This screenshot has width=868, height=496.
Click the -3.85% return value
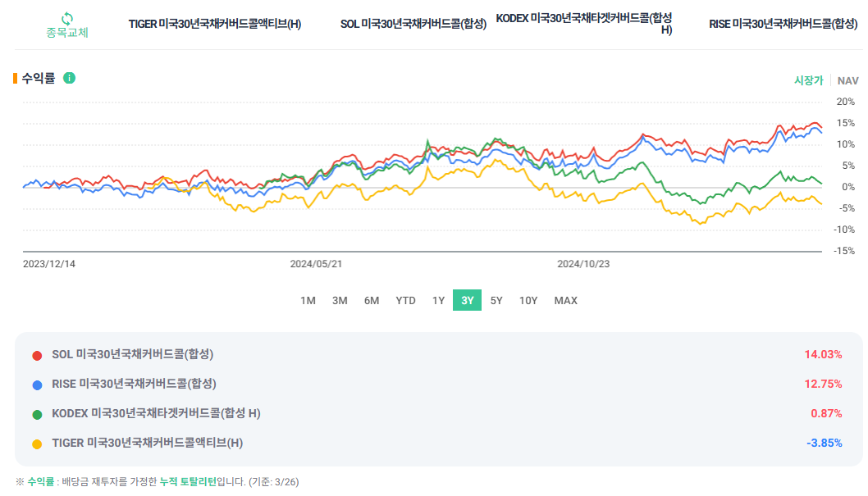tap(825, 443)
